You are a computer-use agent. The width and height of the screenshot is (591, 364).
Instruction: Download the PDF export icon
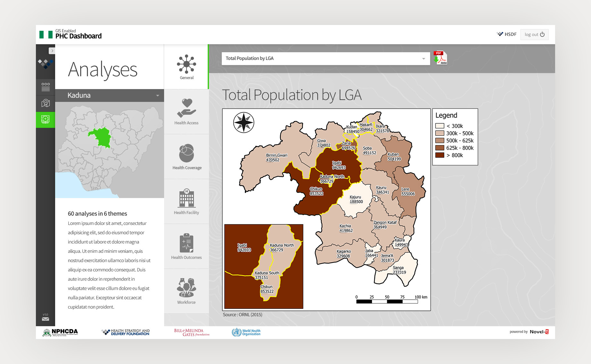tap(440, 58)
